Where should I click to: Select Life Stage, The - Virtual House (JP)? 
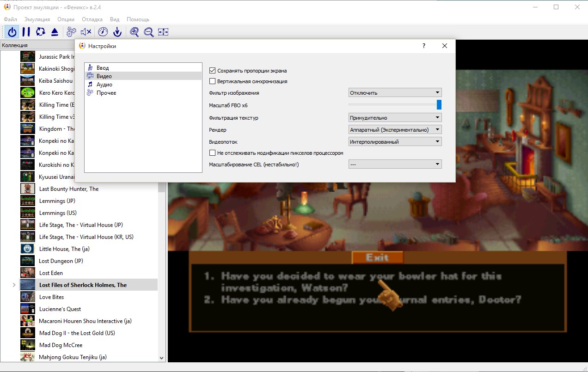pyautogui.click(x=81, y=225)
